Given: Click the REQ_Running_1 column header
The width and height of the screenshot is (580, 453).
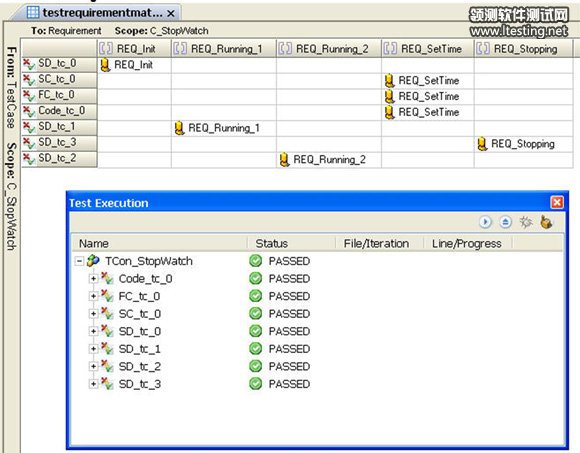Looking at the screenshot, I should [x=224, y=48].
